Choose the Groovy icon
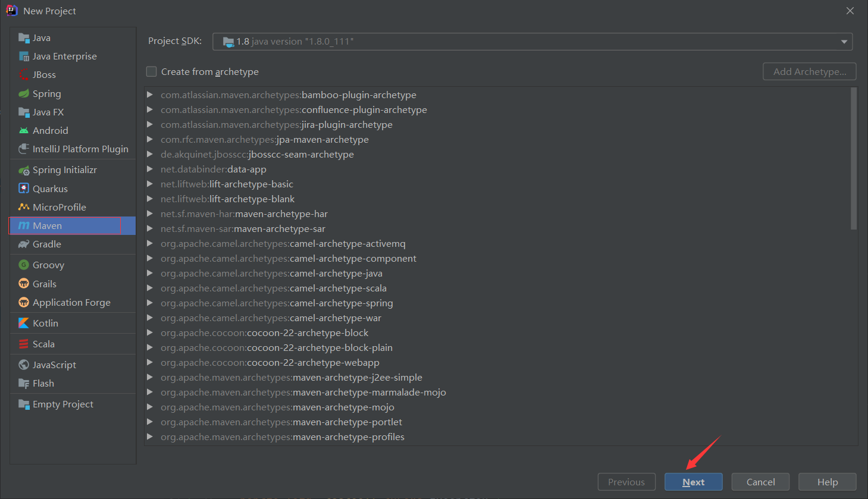Image resolution: width=868 pixels, height=499 pixels. click(24, 265)
